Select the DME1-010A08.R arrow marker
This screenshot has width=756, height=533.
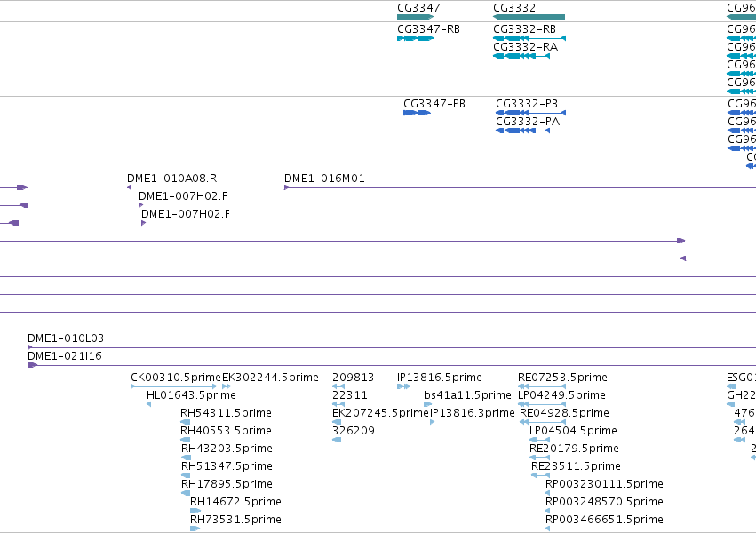[x=129, y=187]
